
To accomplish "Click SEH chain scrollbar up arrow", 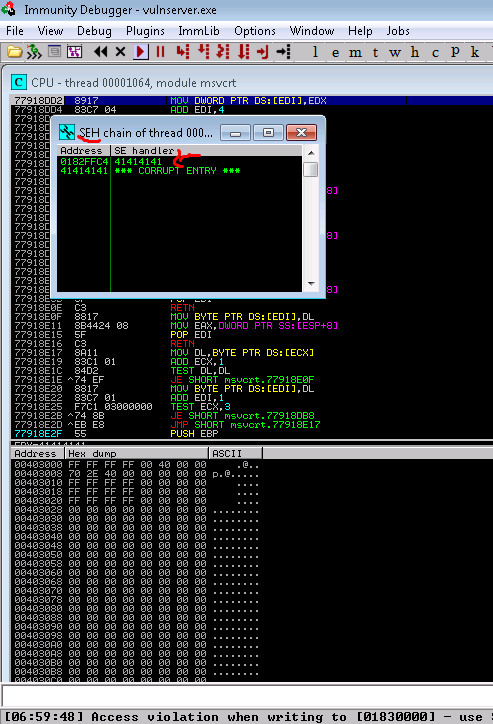I will pos(311,152).
